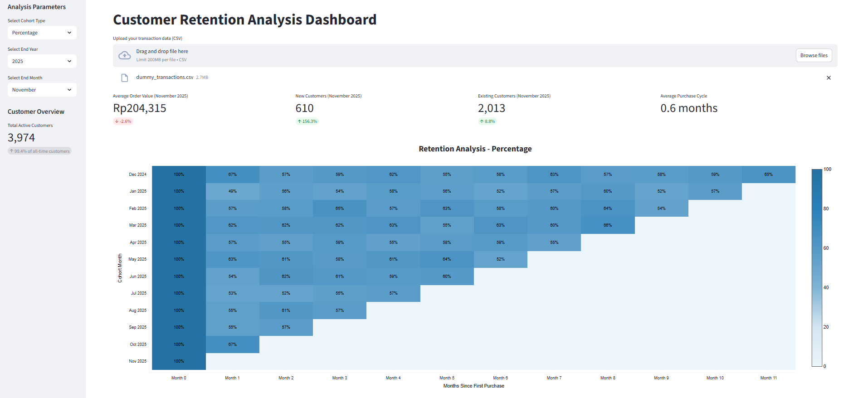This screenshot has height=398, width=868.
Task: Click the cloud upload icon
Action: (124, 55)
